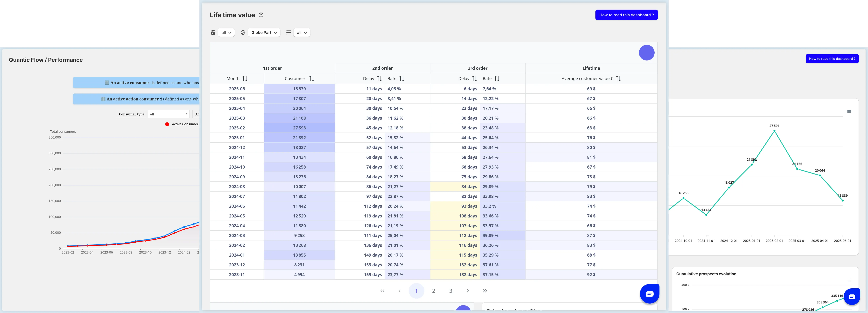The width and height of the screenshot is (868, 313).
Task: Select page 3 in pagination
Action: point(450,291)
